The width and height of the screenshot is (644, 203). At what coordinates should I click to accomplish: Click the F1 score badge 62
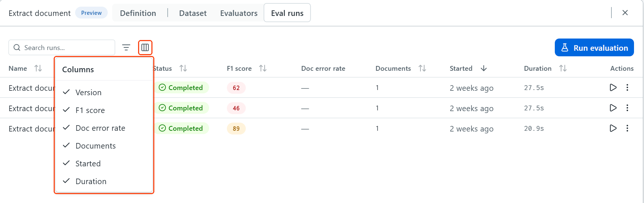tap(236, 88)
